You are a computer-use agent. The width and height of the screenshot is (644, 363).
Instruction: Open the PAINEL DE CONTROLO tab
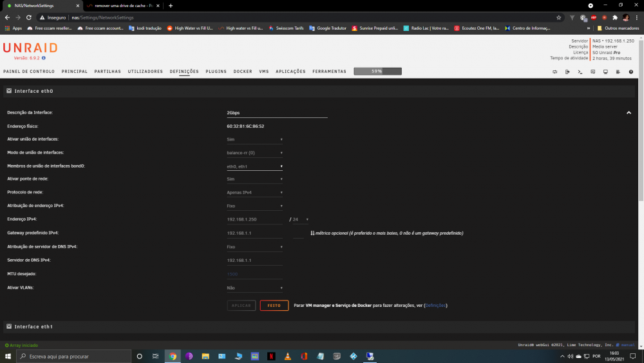[29, 72]
